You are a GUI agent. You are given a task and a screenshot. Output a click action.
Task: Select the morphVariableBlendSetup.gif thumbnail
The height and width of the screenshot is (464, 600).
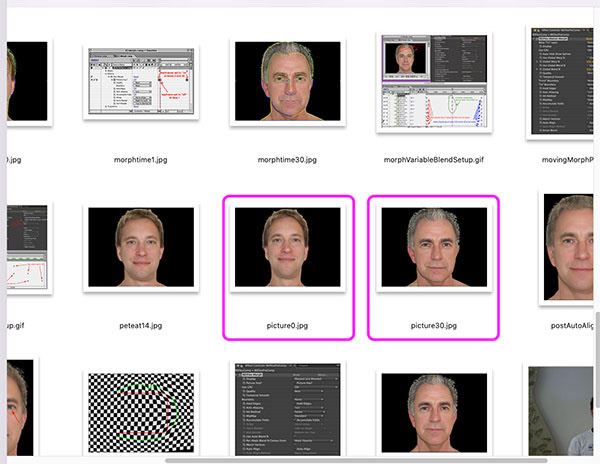click(x=434, y=81)
